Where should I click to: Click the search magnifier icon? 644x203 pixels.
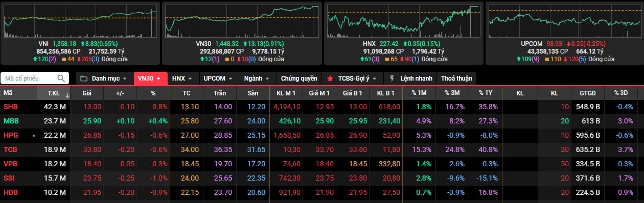point(61,79)
